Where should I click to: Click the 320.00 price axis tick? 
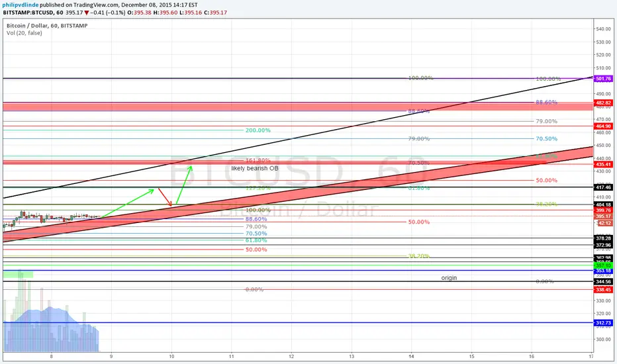point(603,314)
